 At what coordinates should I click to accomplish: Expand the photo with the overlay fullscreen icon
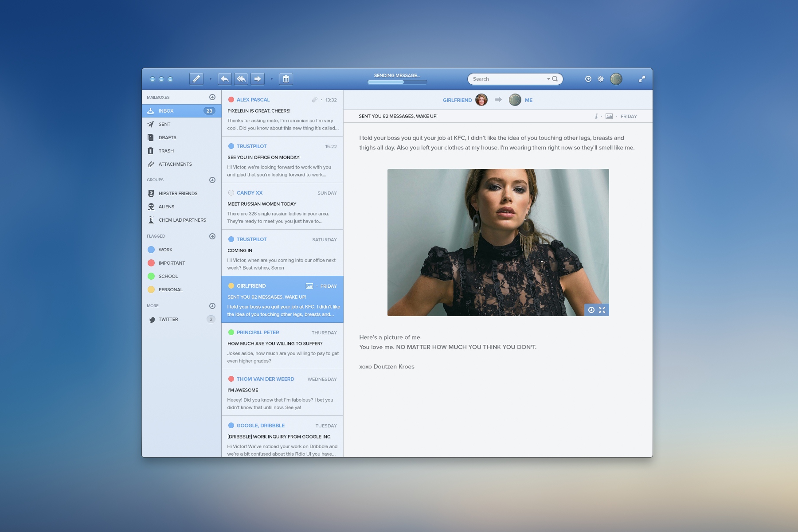coord(602,310)
